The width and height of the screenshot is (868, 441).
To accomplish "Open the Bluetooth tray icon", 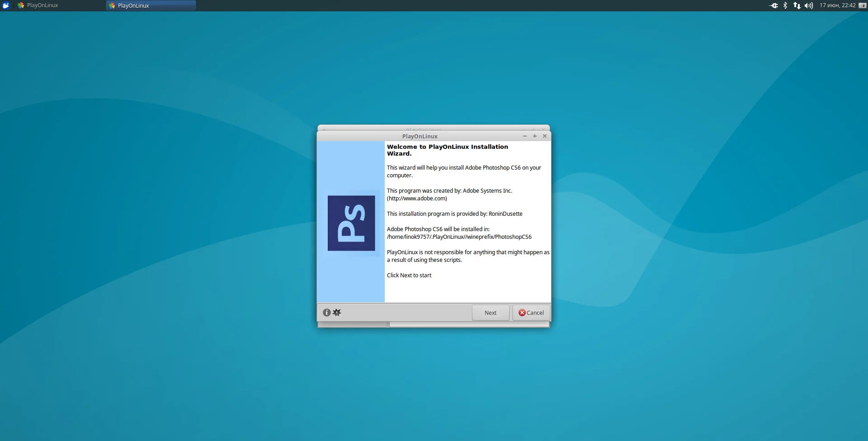I will (785, 5).
